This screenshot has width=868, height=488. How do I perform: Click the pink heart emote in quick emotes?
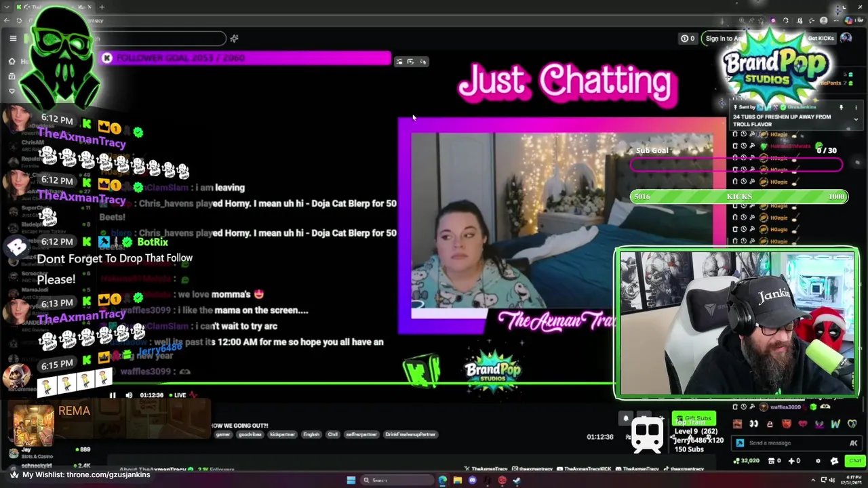tap(803, 424)
